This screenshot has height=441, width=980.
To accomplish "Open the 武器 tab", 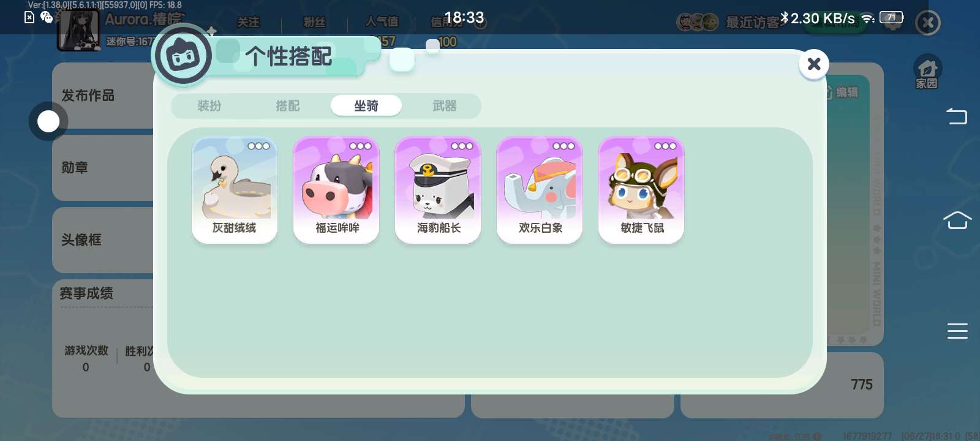I will pyautogui.click(x=445, y=105).
